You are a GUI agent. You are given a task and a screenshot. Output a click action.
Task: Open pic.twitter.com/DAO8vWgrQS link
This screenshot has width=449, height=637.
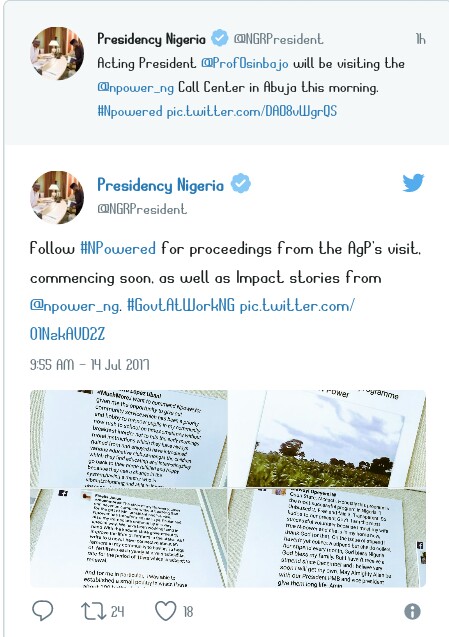pyautogui.click(x=252, y=111)
